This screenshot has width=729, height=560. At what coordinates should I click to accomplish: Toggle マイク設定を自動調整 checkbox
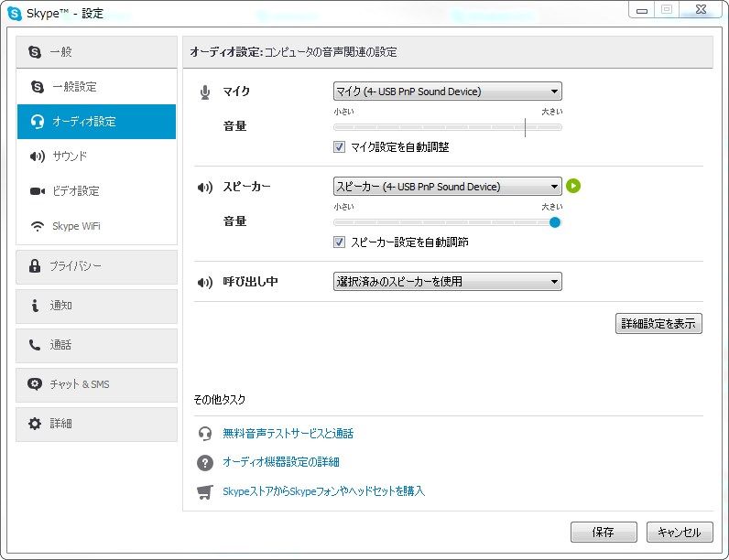coord(340,147)
